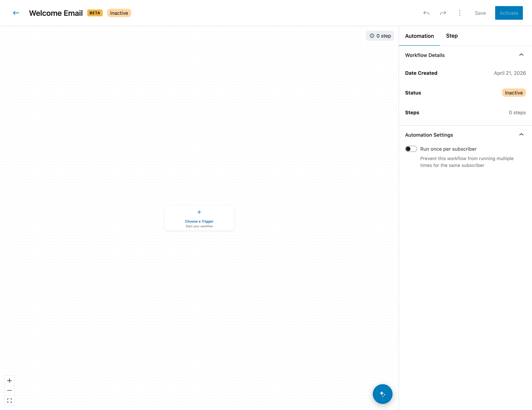Click the Inactive badge next to Status
This screenshot has height=410, width=532.
tap(514, 93)
